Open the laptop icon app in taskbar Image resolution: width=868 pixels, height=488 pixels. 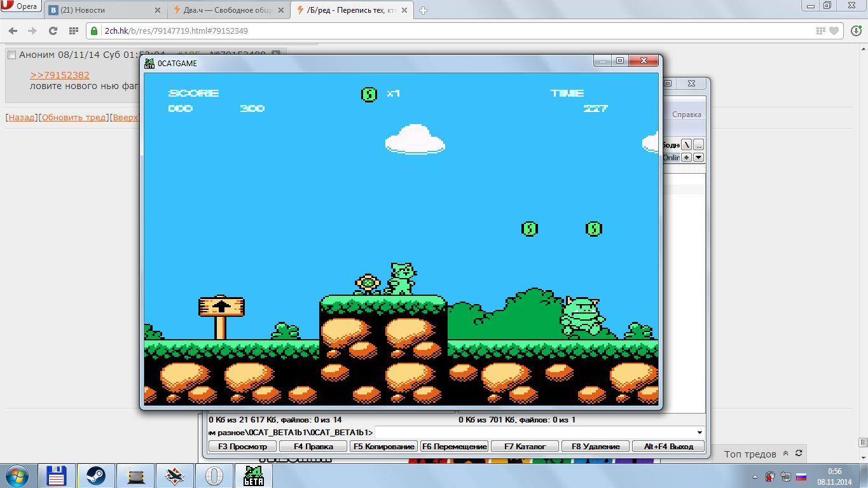[x=135, y=476]
